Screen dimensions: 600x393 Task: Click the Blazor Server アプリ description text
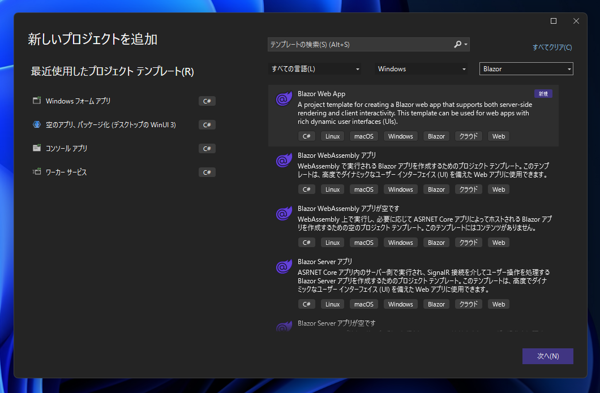point(424,281)
